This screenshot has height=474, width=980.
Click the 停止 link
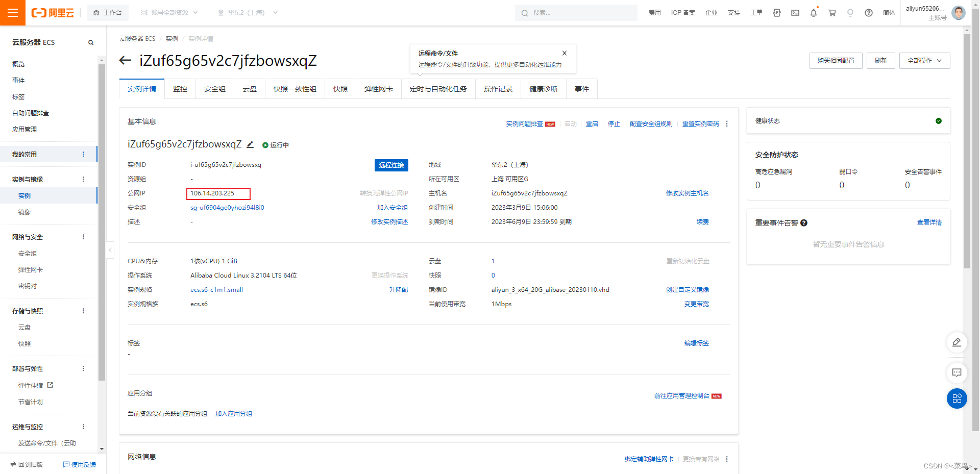(614, 124)
